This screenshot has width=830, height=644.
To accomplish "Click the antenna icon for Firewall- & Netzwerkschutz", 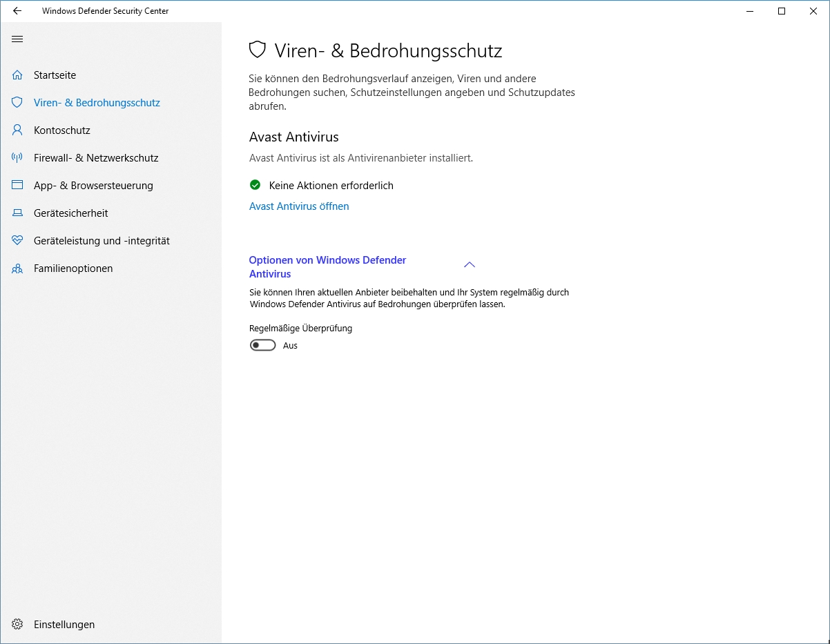I will coord(17,157).
